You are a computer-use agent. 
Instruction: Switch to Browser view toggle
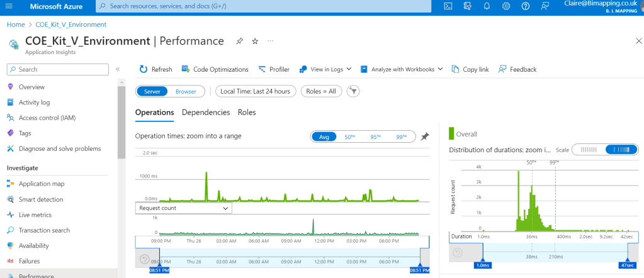coord(186,91)
